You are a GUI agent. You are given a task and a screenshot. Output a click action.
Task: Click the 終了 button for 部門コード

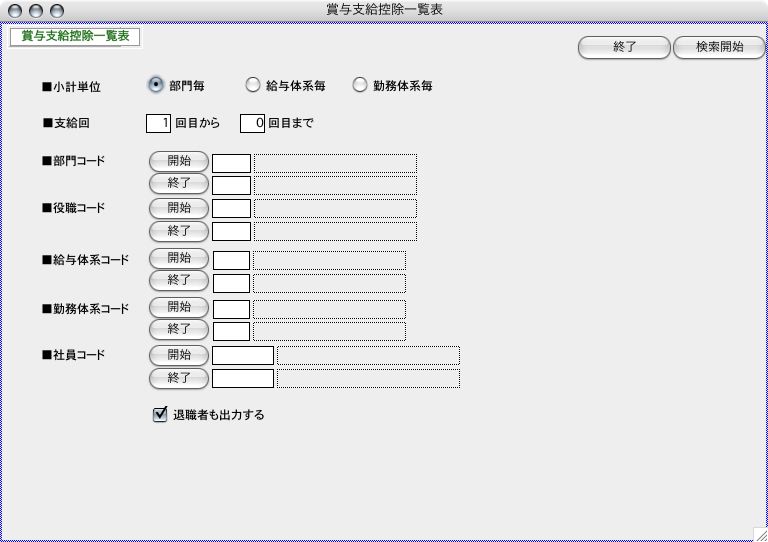[179, 184]
